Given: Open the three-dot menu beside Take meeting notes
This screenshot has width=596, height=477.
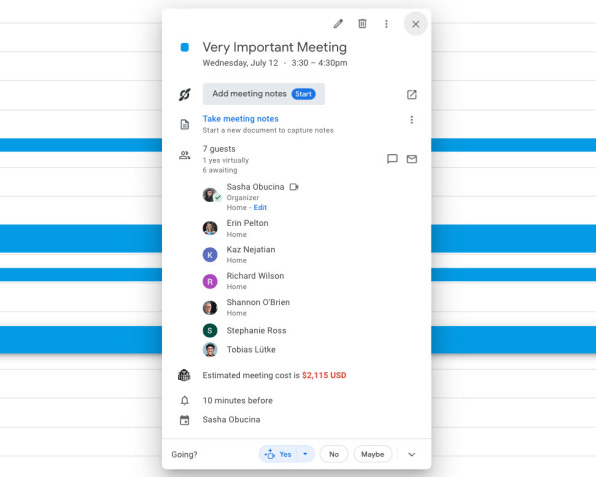Looking at the screenshot, I should pyautogui.click(x=412, y=120).
